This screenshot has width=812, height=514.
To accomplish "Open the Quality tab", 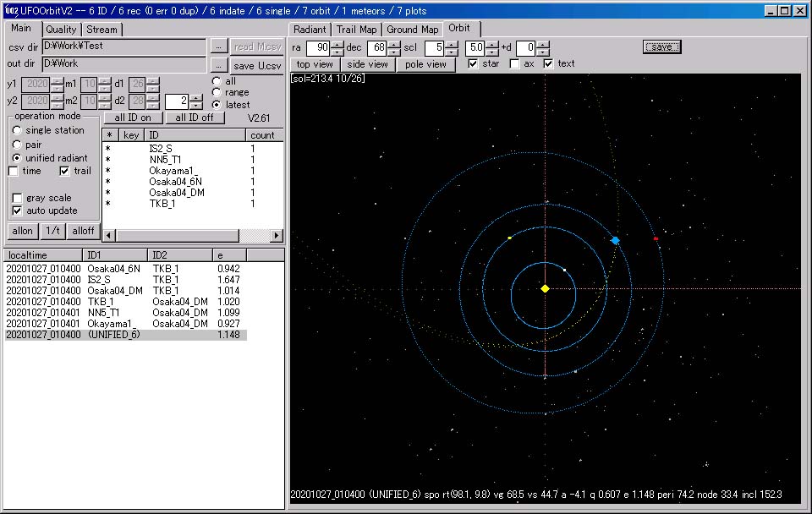I will pos(61,30).
